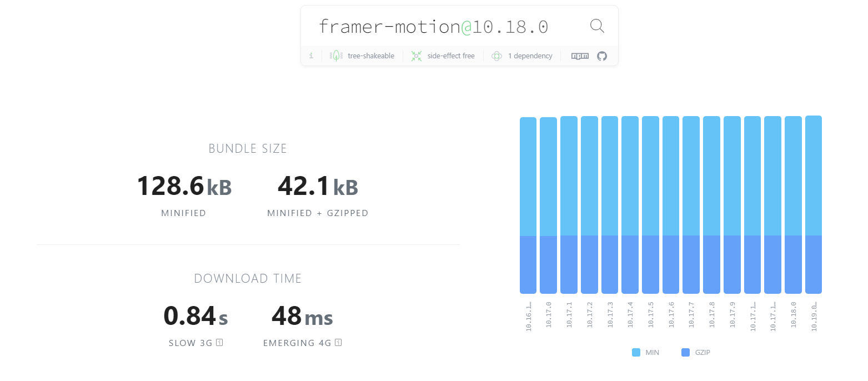The image size is (868, 381).
Task: Click the 48 ms download time value
Action: pos(302,316)
